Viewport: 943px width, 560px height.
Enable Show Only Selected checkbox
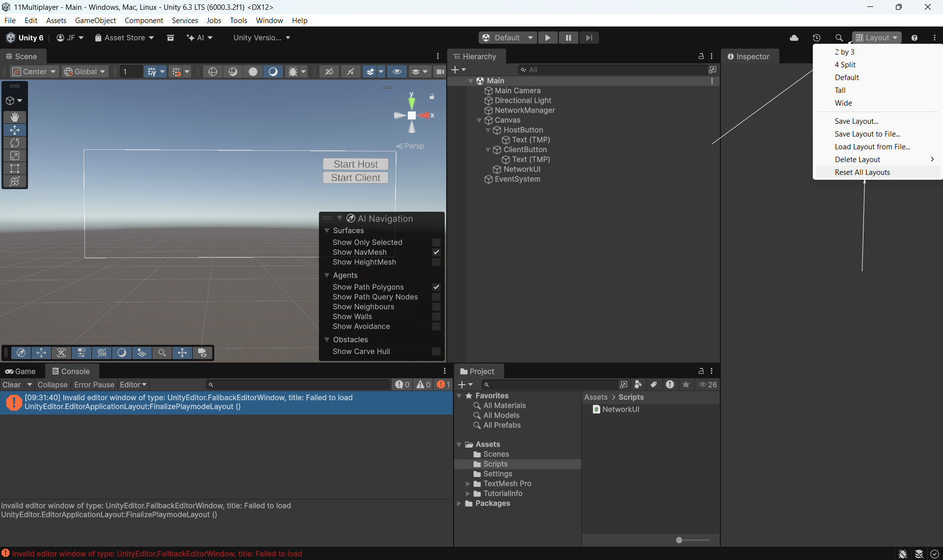click(436, 242)
